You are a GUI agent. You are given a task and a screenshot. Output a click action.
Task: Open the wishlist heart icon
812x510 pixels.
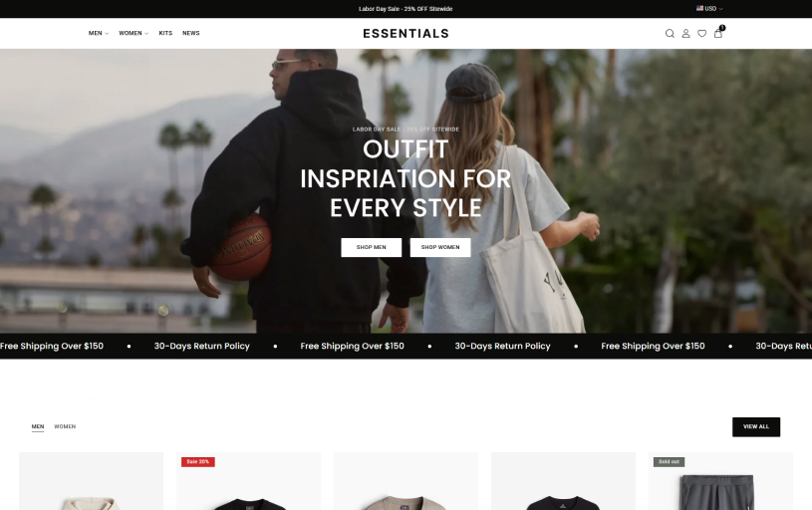tap(701, 34)
